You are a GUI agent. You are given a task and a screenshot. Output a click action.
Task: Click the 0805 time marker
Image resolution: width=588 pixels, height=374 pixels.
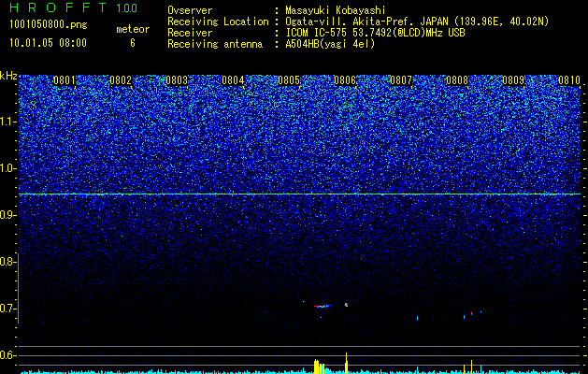289,80
